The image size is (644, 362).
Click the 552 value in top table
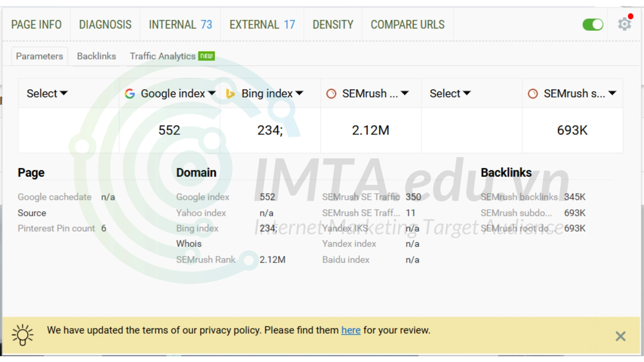pos(169,130)
